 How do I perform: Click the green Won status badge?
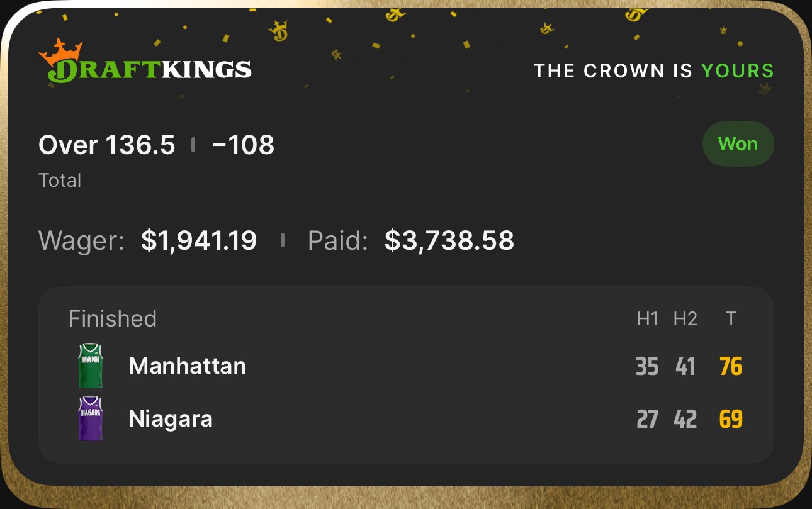(738, 144)
